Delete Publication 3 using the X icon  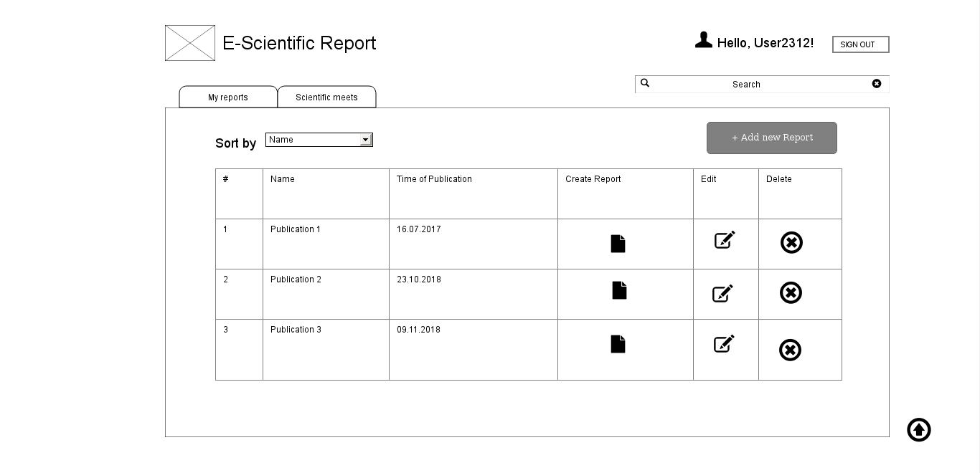(790, 350)
